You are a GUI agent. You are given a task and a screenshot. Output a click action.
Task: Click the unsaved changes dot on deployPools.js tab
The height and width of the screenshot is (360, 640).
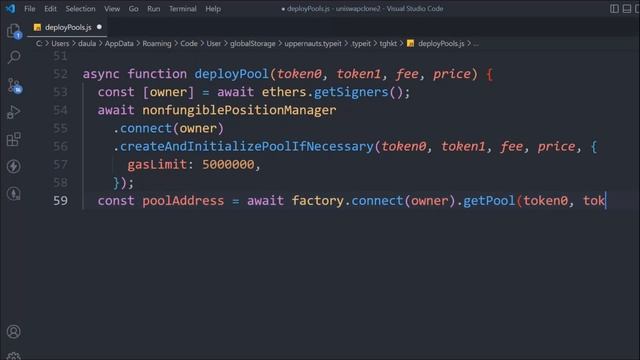click(x=99, y=27)
